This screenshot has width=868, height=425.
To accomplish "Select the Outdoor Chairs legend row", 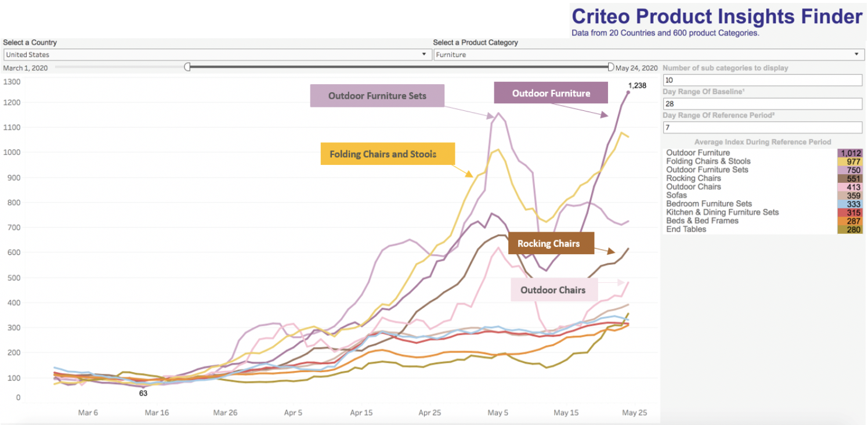I will [x=764, y=187].
